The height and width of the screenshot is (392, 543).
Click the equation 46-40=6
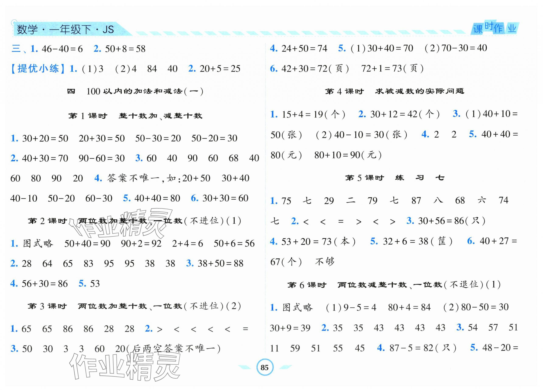tap(62, 49)
